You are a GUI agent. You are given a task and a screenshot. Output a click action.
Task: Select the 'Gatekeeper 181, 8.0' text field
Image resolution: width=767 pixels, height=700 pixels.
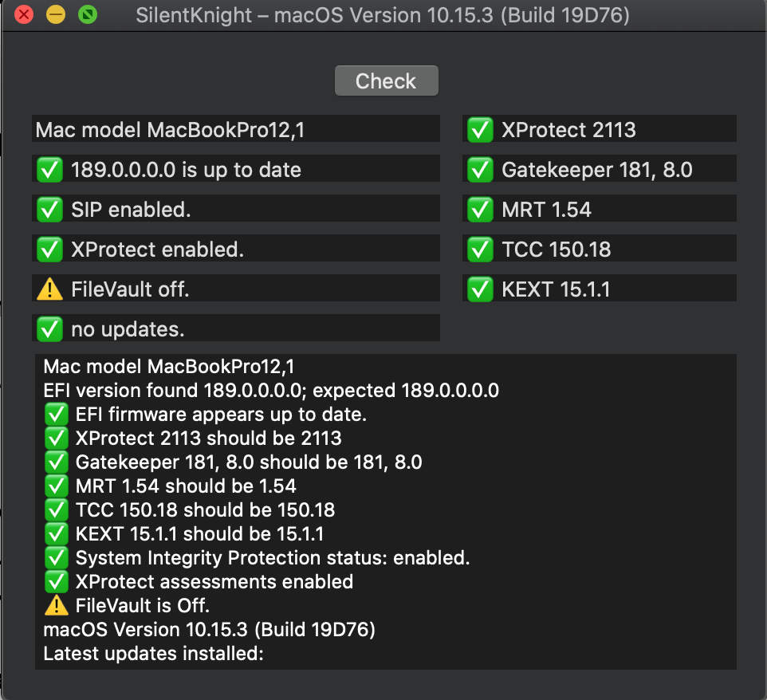[600, 169]
